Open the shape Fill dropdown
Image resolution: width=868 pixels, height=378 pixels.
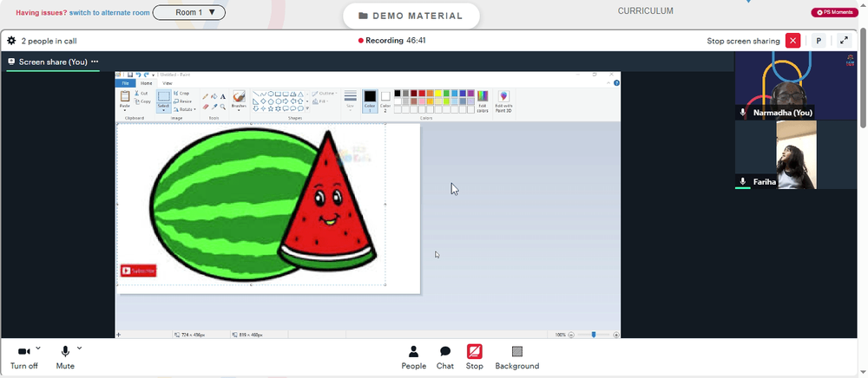tap(319, 101)
